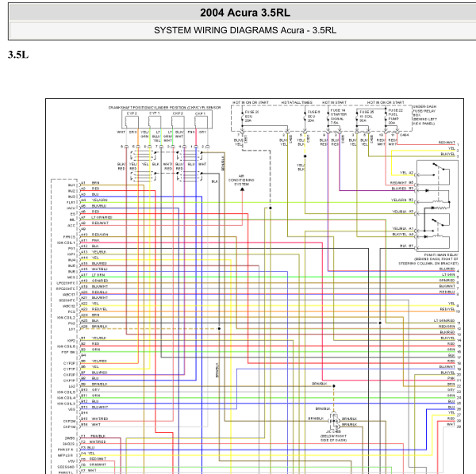The width and height of the screenshot is (476, 474).
Task: Click the "MIL" signal label
Action: (x=72, y=220)
